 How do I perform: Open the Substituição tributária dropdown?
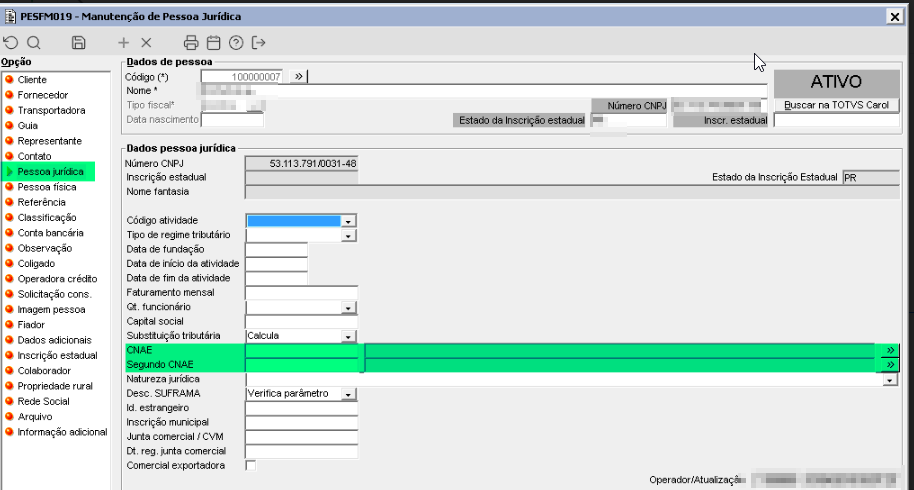pyautogui.click(x=348, y=336)
